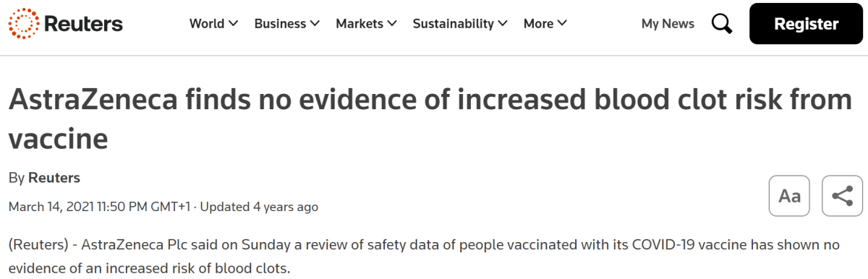868x279 pixels.
Task: Expand the More menu chevron
Action: [x=562, y=24]
